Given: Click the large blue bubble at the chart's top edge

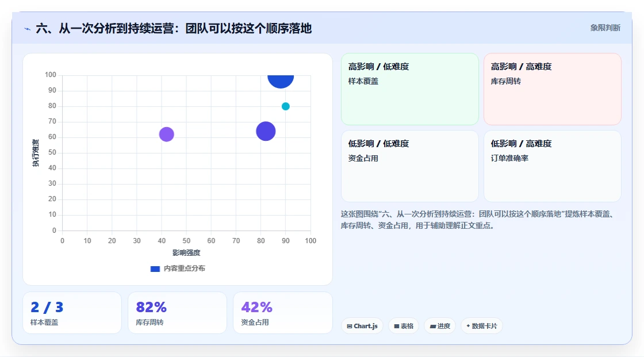Looking at the screenshot, I should coord(281,81).
